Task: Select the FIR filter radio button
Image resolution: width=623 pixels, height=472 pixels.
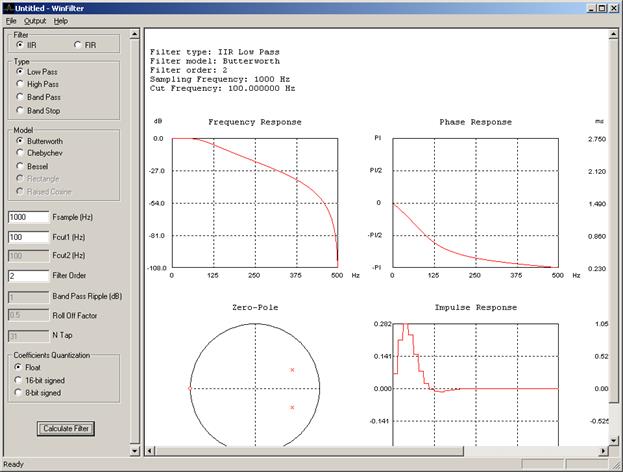Action: click(x=78, y=45)
